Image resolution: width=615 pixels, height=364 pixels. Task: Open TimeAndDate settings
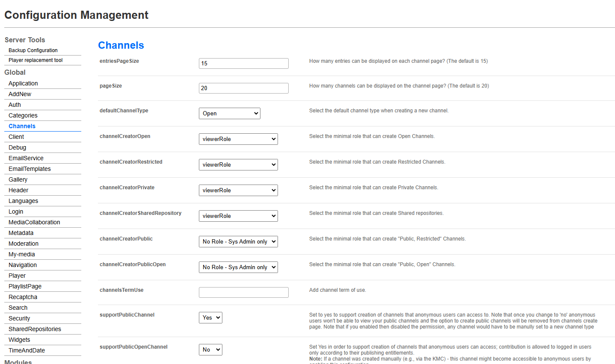point(27,350)
